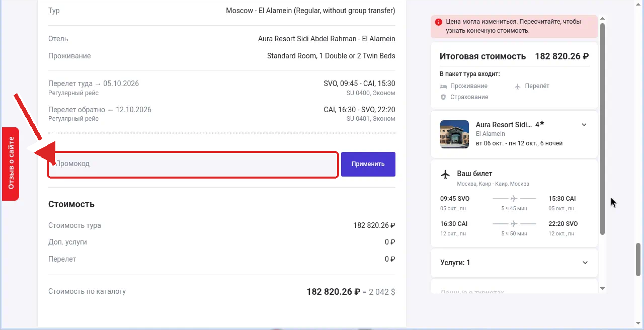Image resolution: width=644 pixels, height=330 pixels.
Task: Click the 182 820.26 ₽ total in sidebar
Action: click(562, 56)
